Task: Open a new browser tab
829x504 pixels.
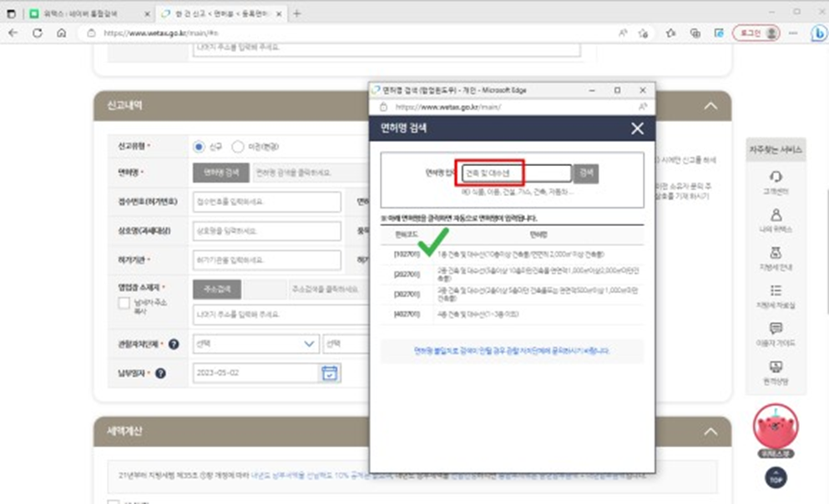Action: click(297, 14)
